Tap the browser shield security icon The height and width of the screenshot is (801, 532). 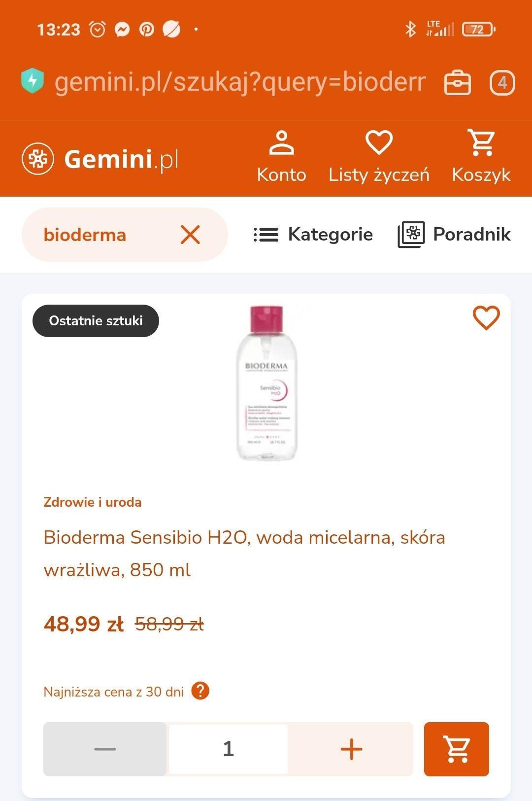click(x=33, y=81)
